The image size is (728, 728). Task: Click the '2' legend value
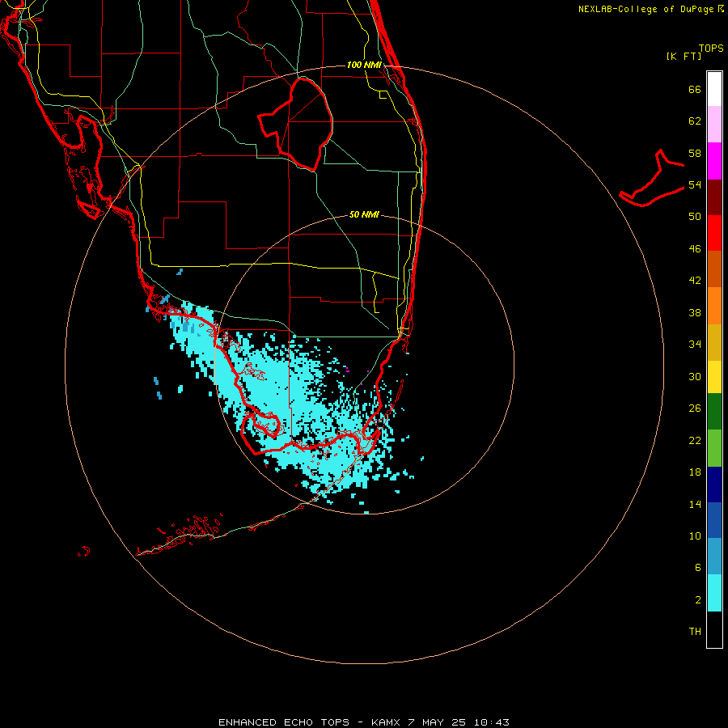[x=697, y=600]
